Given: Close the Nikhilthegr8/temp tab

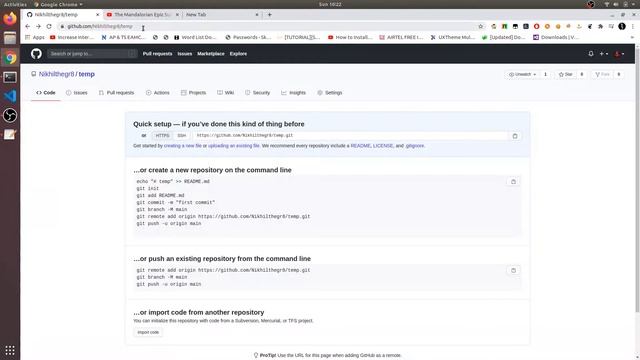Looking at the screenshot, I should 98,15.
